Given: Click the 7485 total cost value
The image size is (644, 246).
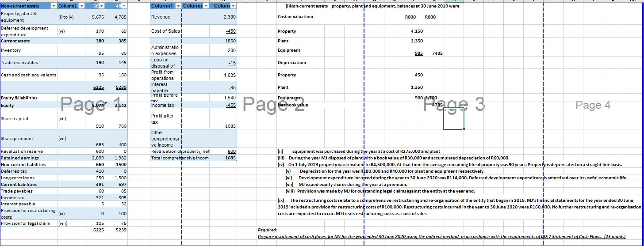Looking at the screenshot, I should pos(437,53).
